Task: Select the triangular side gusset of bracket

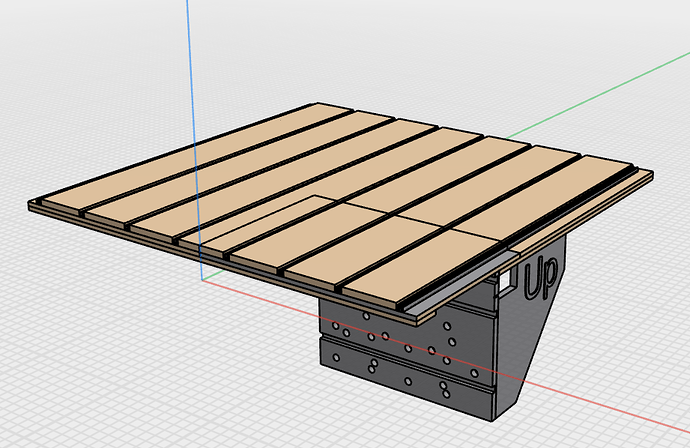Action: 530,326
